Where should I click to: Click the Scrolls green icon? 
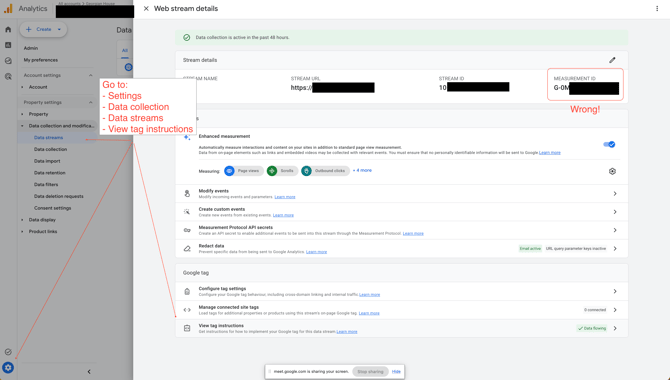click(x=272, y=171)
